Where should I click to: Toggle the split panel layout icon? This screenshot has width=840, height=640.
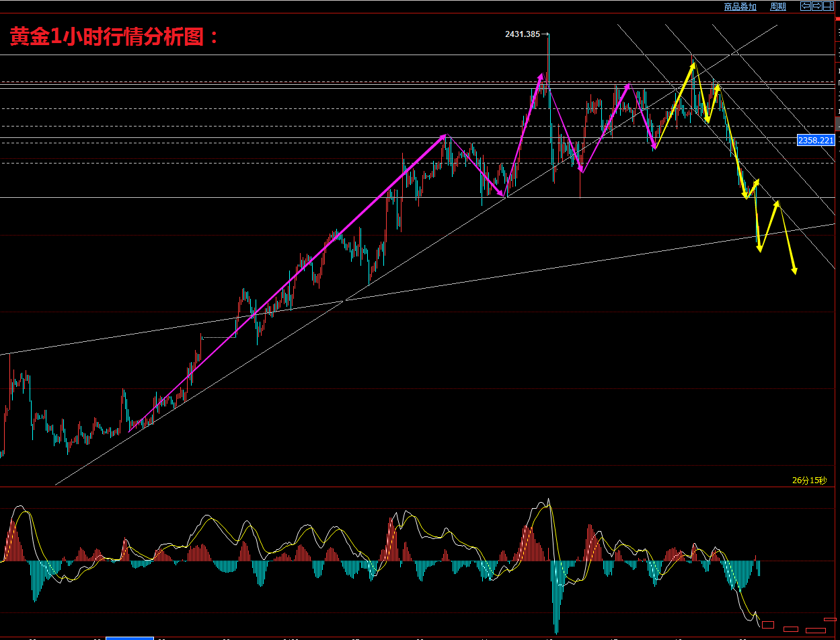pos(829,6)
